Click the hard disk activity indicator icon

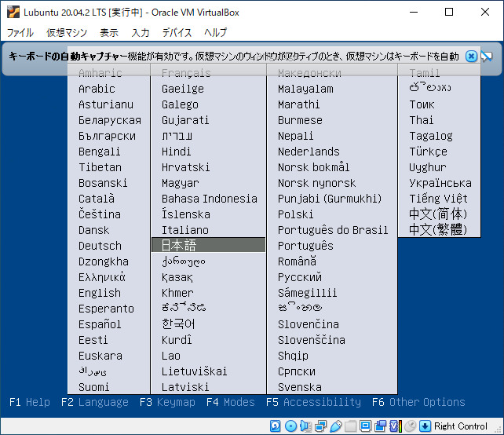click(x=275, y=426)
